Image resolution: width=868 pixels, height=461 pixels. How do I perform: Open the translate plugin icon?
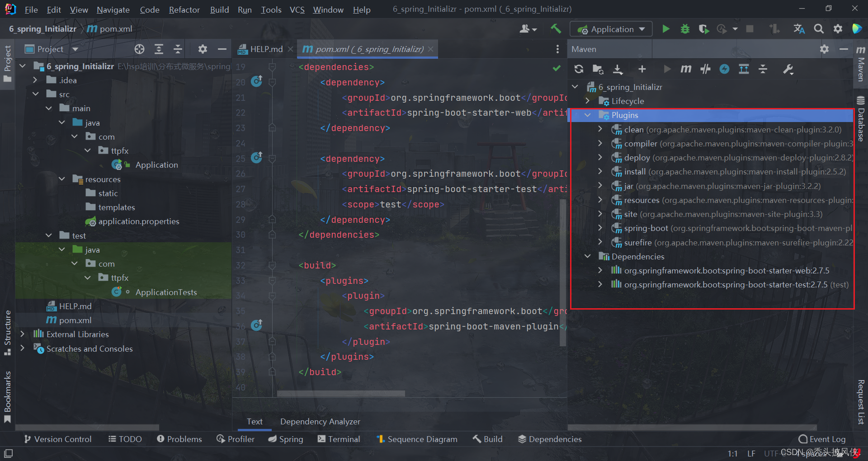coord(799,29)
